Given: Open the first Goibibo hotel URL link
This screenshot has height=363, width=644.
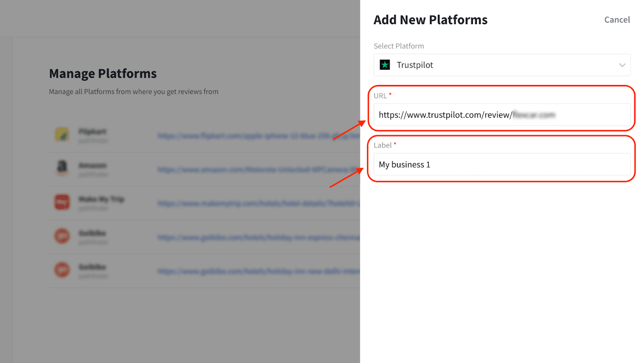Looking at the screenshot, I should click(x=258, y=238).
